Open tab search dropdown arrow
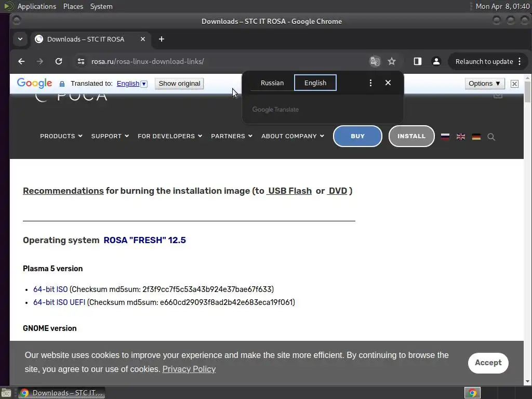The width and height of the screenshot is (532, 399). tap(20, 39)
